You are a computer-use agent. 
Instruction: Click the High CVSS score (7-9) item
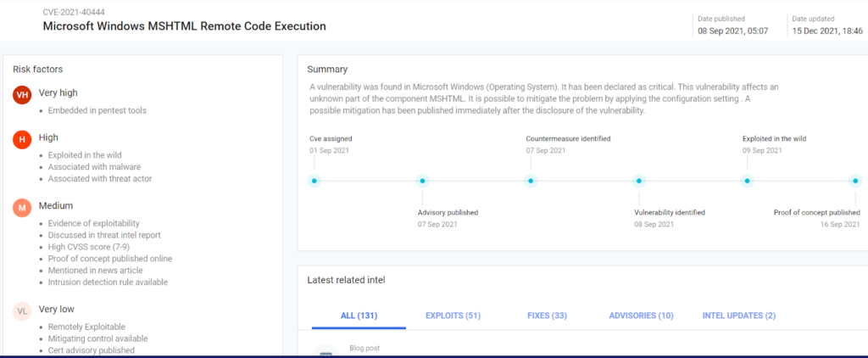[88, 247]
